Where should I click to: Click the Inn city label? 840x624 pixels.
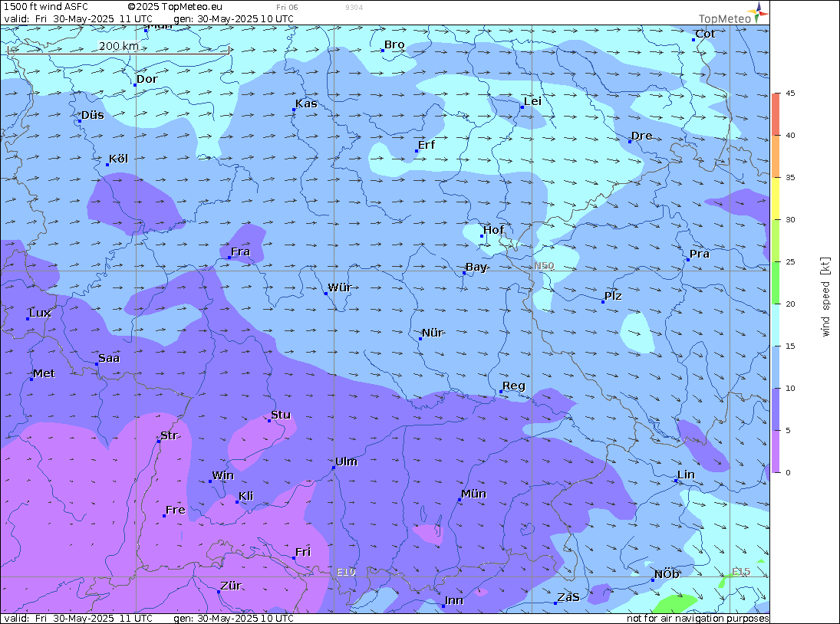point(453,600)
